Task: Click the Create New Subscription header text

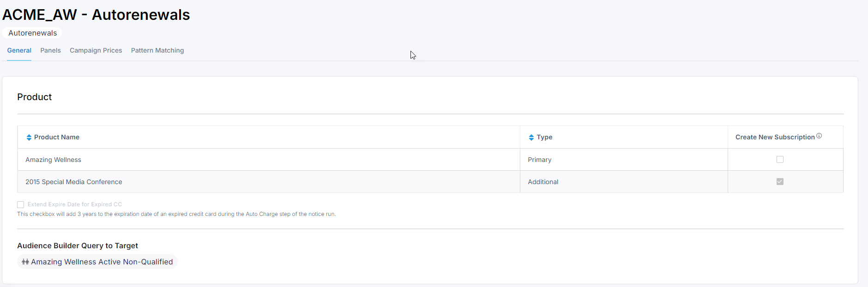Action: (x=775, y=137)
